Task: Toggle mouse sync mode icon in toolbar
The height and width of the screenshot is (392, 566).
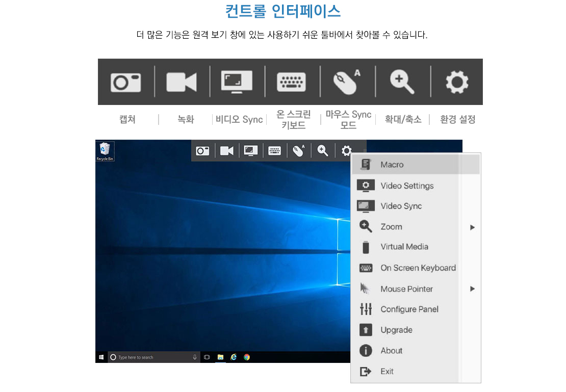Action: point(299,151)
